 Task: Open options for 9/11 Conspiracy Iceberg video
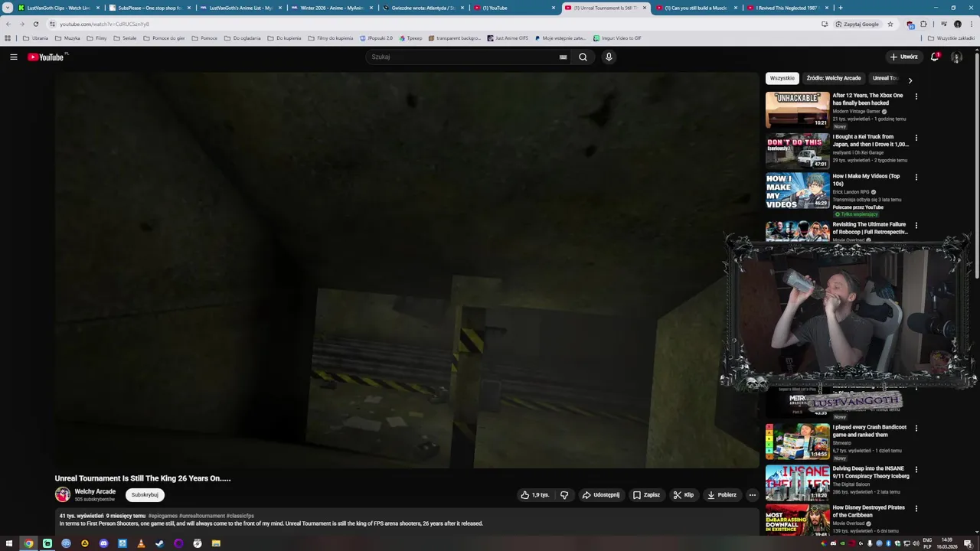[x=916, y=469]
